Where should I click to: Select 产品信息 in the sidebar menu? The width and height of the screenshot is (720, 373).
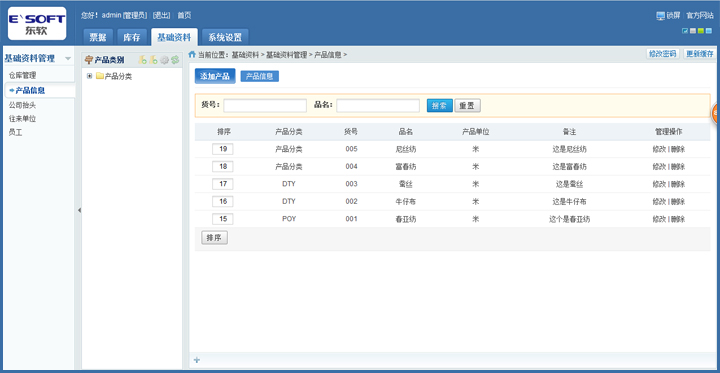[x=39, y=90]
